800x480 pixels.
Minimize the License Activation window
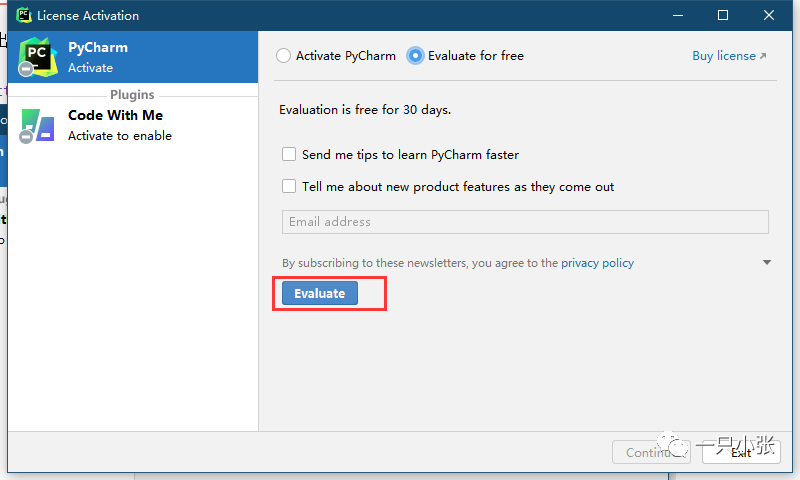pos(678,15)
